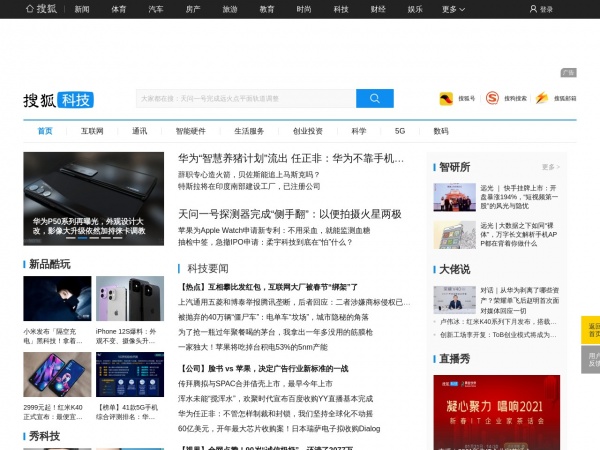Open the 搜狐邮箱 lightning icon
600x450 pixels.
coord(541,98)
